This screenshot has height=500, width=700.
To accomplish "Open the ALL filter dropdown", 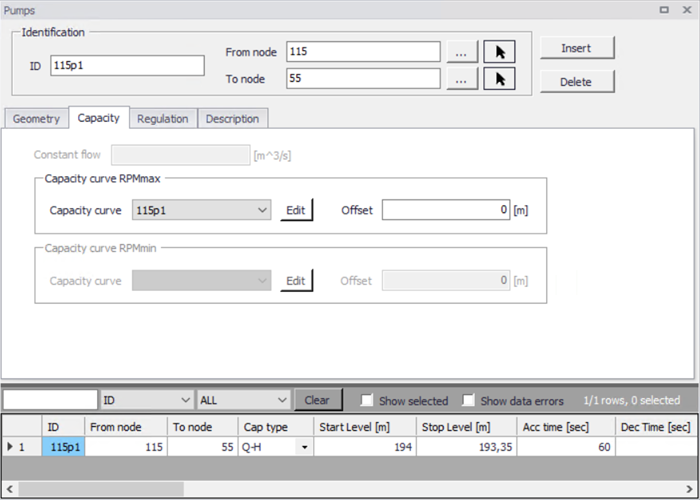I will click(244, 400).
